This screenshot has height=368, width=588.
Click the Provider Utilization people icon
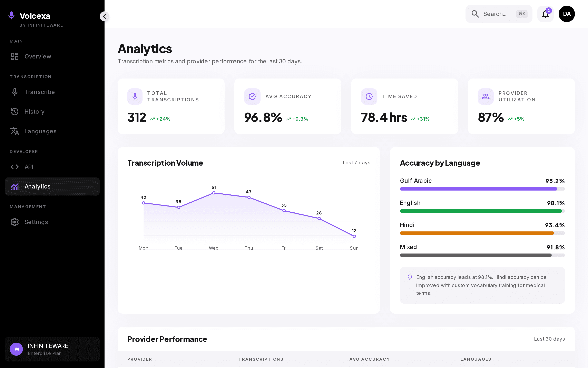[x=486, y=96]
